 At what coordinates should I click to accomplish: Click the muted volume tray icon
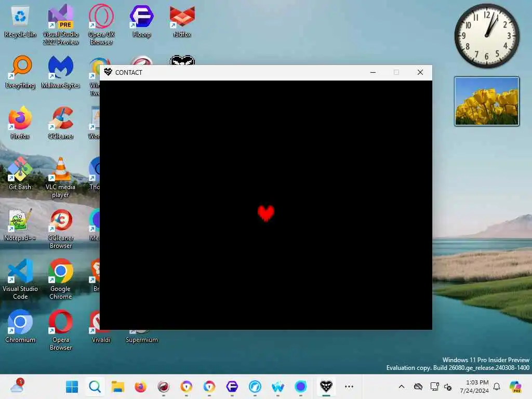(x=448, y=387)
